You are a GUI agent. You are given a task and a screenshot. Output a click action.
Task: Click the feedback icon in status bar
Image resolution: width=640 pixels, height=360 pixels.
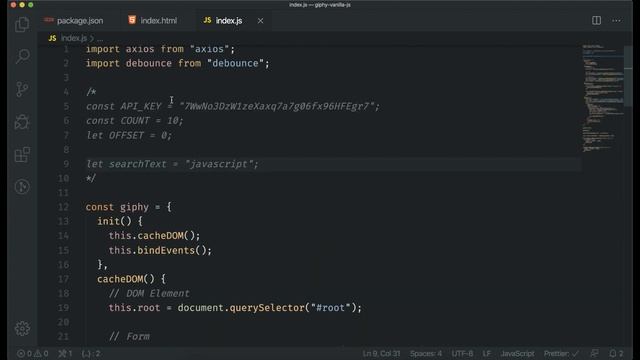(595, 353)
